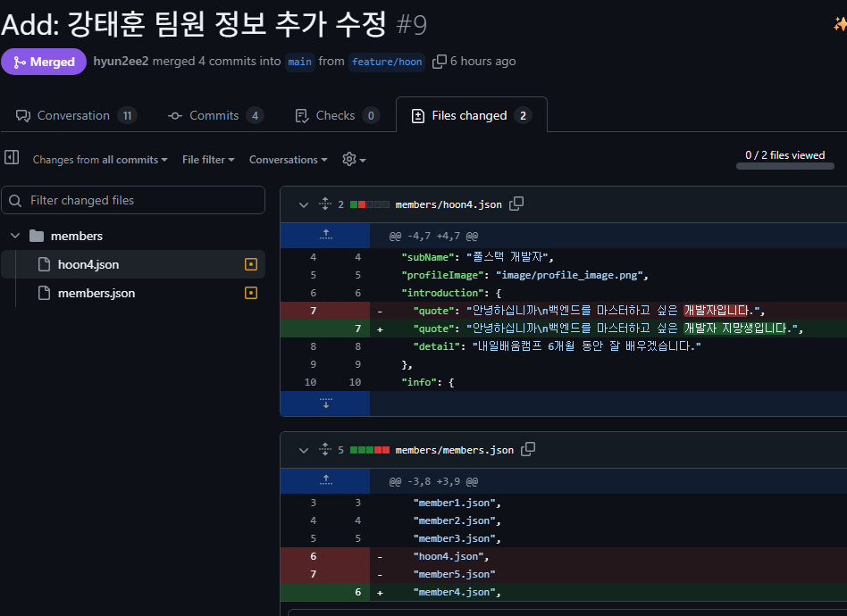847x616 pixels.
Task: Open Changes from all commits dropdown
Action: 100,160
